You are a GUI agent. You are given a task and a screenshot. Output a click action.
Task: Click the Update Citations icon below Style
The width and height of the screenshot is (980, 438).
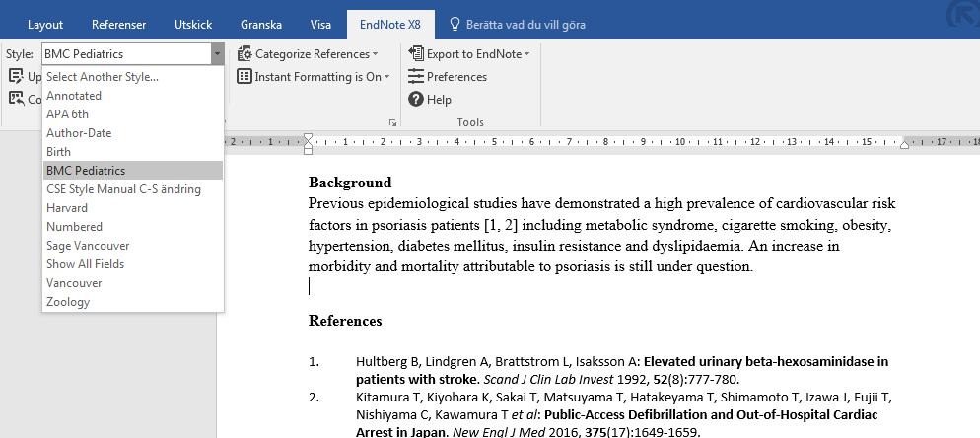coord(16,76)
